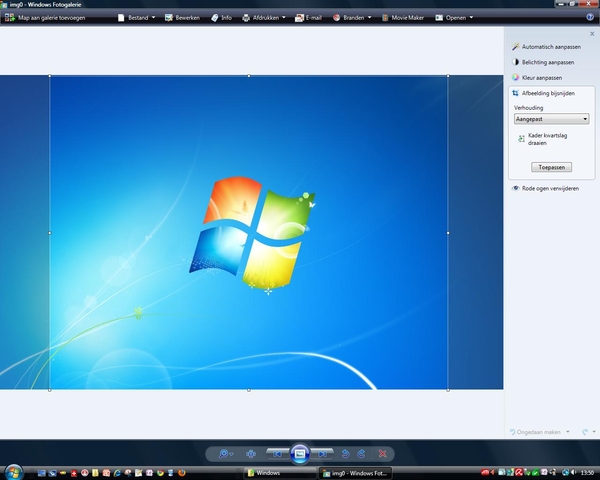Click Internet Explorer quick launch icon
Screen dimensions: 600x480
coord(117,473)
